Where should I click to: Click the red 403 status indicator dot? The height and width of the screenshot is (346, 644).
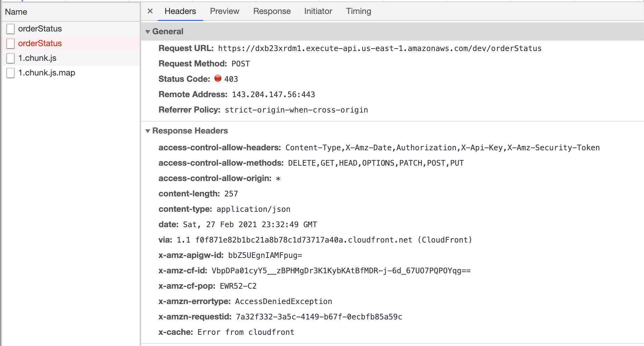(x=218, y=78)
